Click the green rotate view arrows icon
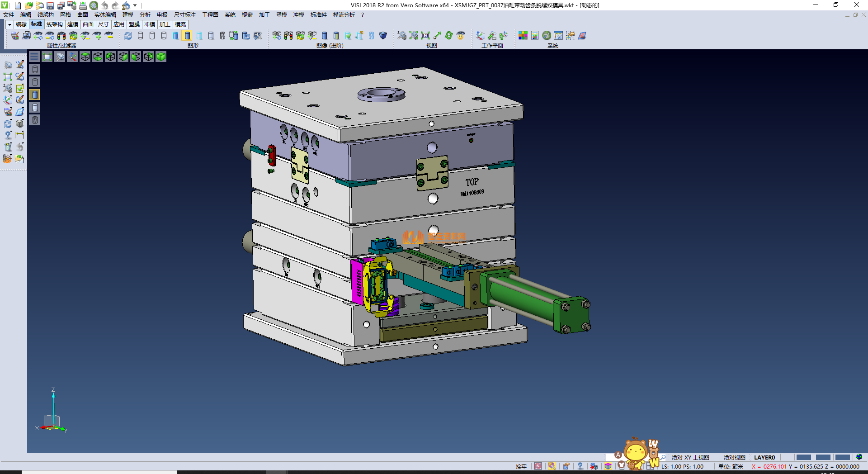 coord(449,36)
